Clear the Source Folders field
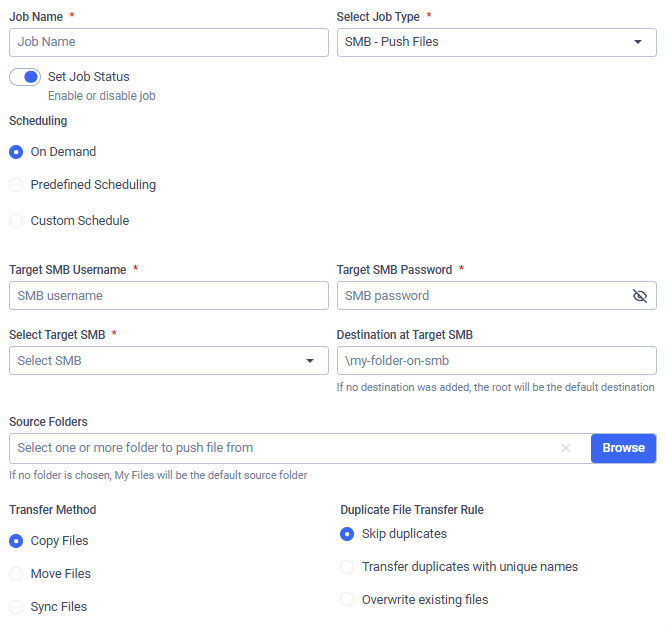This screenshot has height=626, width=666. click(x=566, y=448)
